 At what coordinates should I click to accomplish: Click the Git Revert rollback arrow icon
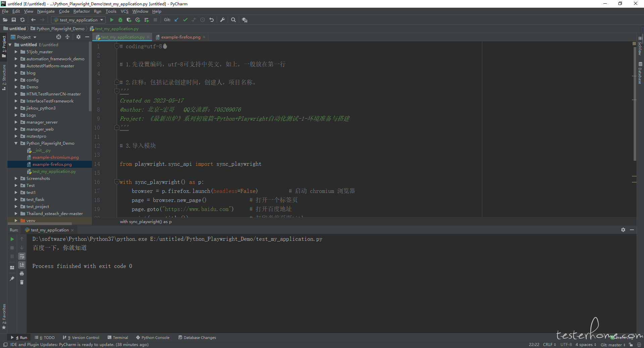211,20
